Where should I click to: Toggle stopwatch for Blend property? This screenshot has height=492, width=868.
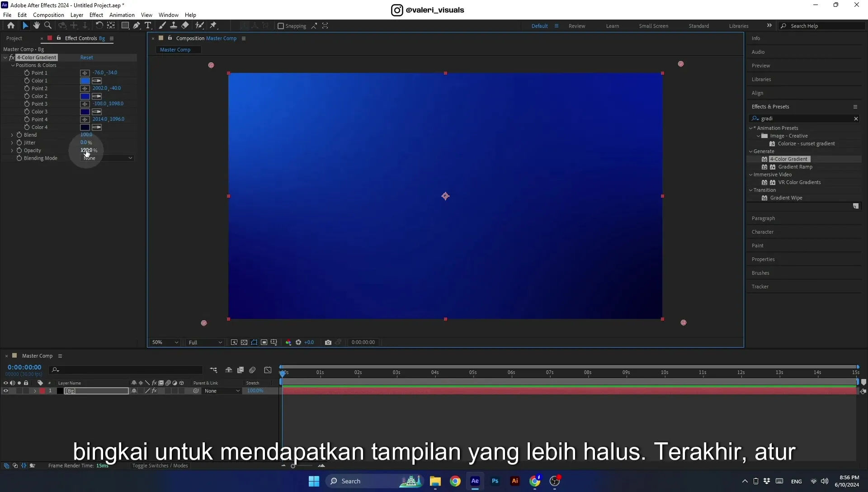click(19, 135)
